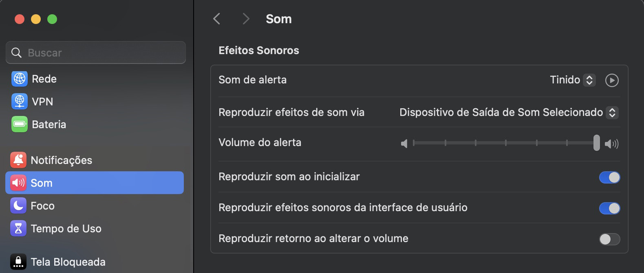Viewport: 644px width, 273px height.
Task: Adjust the 'Volume do alerta' slider
Action: tap(597, 143)
